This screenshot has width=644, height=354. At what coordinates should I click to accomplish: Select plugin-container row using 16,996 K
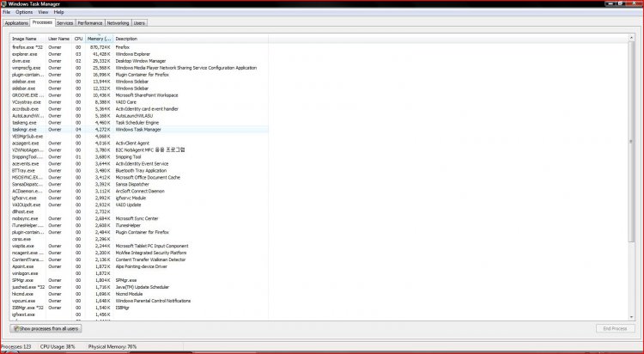(x=139, y=75)
